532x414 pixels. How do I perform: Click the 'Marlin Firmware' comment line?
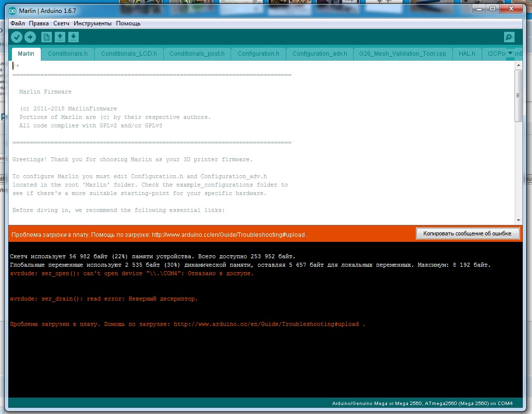[x=45, y=92]
